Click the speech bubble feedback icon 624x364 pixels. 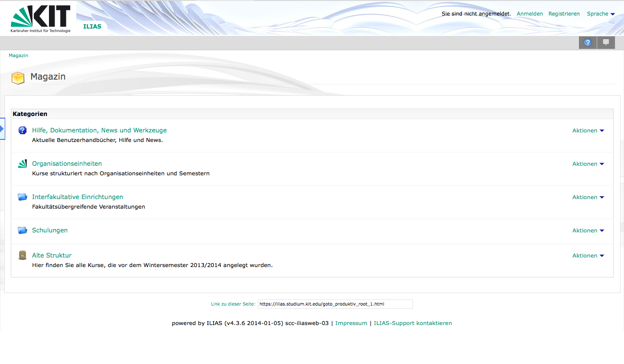(606, 42)
